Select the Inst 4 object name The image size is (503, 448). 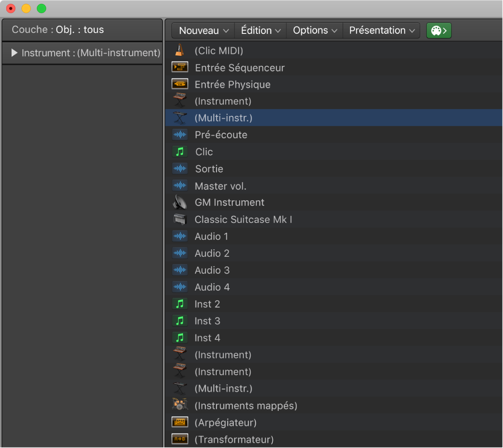click(207, 338)
